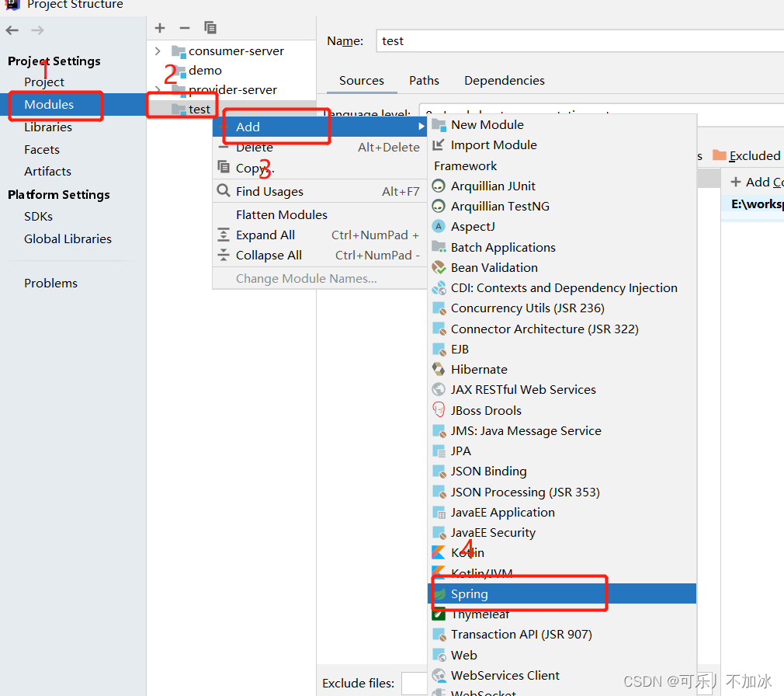Click the AspectJ framework icon
Screen dimensions: 784x696
tap(439, 227)
